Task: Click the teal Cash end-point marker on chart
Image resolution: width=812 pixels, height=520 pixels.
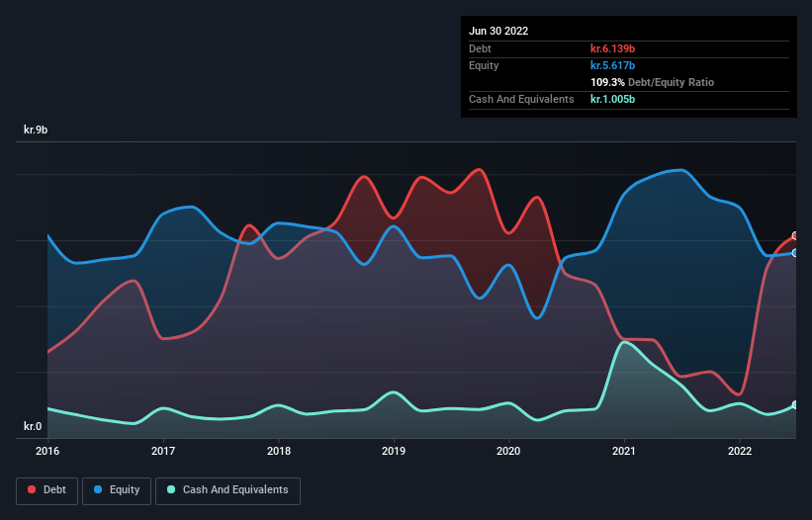Action: 796,404
